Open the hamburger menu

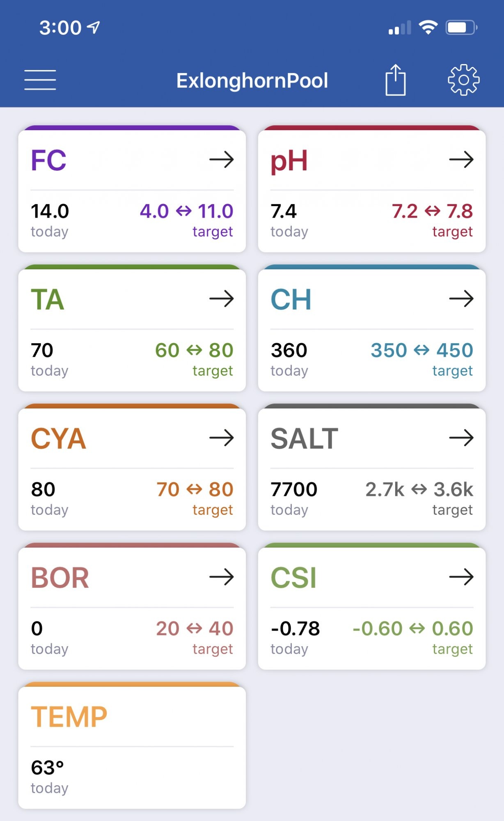coord(40,80)
